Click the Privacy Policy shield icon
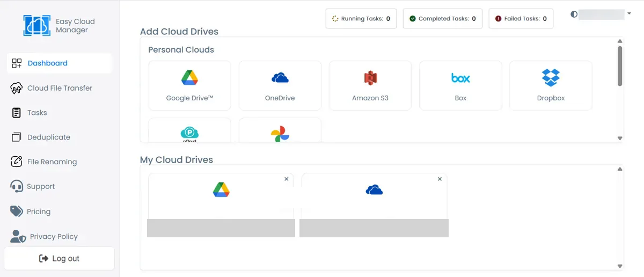The height and width of the screenshot is (277, 644). [18, 236]
